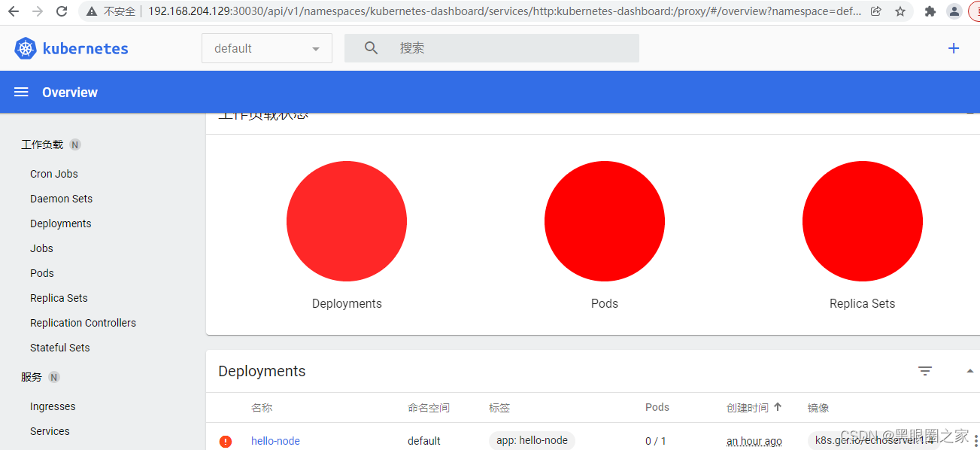Click the Deployments chart label
Image resolution: width=980 pixels, height=450 pixels.
[347, 303]
